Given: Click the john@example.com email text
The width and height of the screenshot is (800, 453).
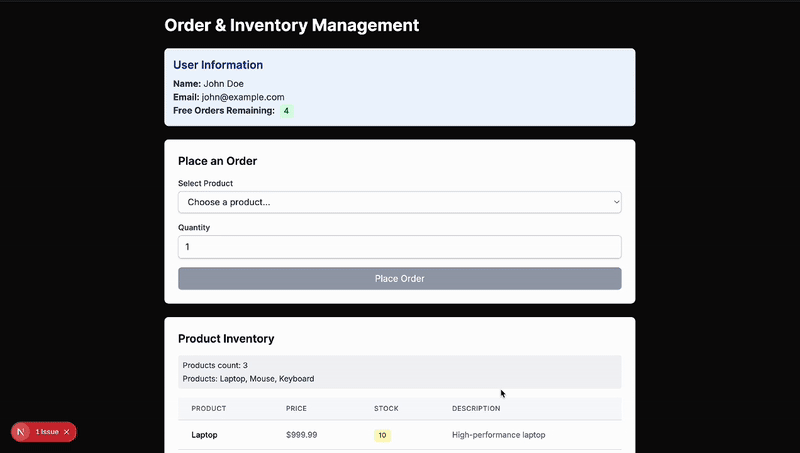Looking at the screenshot, I should (243, 97).
